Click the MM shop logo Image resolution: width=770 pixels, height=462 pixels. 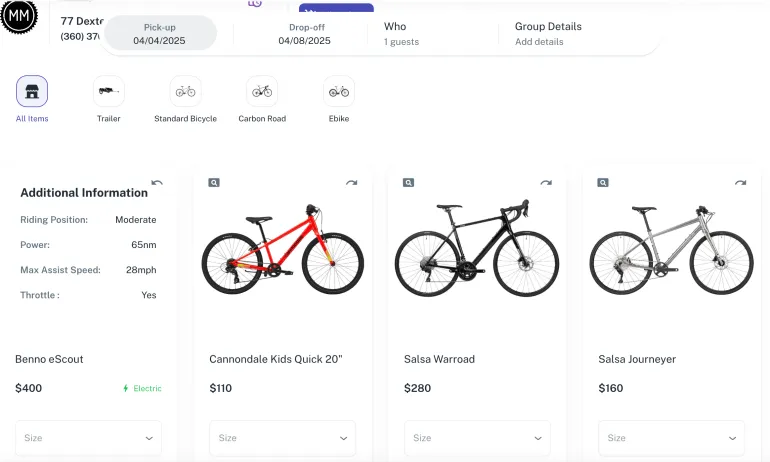pos(18,16)
